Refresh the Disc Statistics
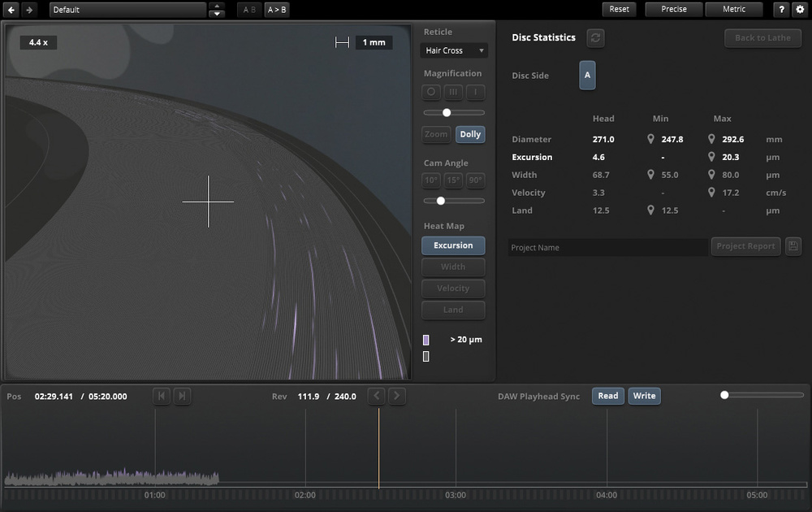This screenshot has width=812, height=512. [x=594, y=38]
